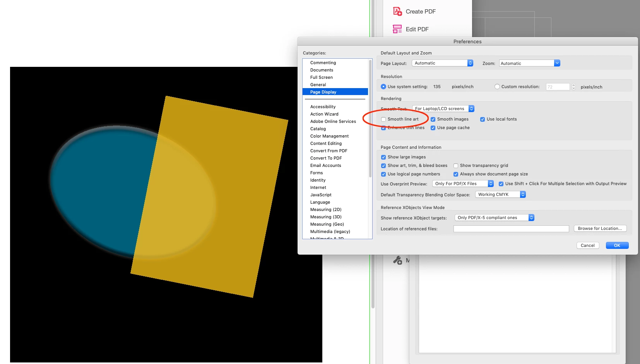Click the wrench tools icon below Preferences dialog
The width and height of the screenshot is (640, 364).
[397, 260]
